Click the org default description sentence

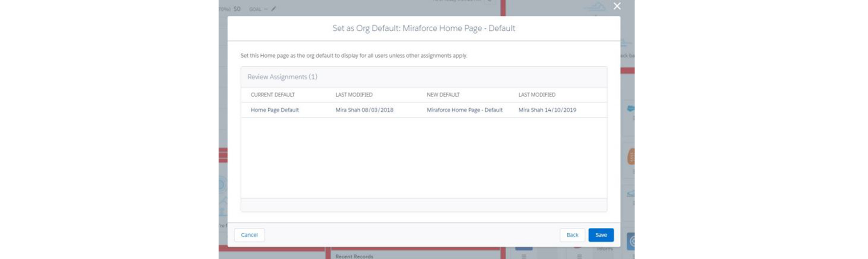click(354, 56)
